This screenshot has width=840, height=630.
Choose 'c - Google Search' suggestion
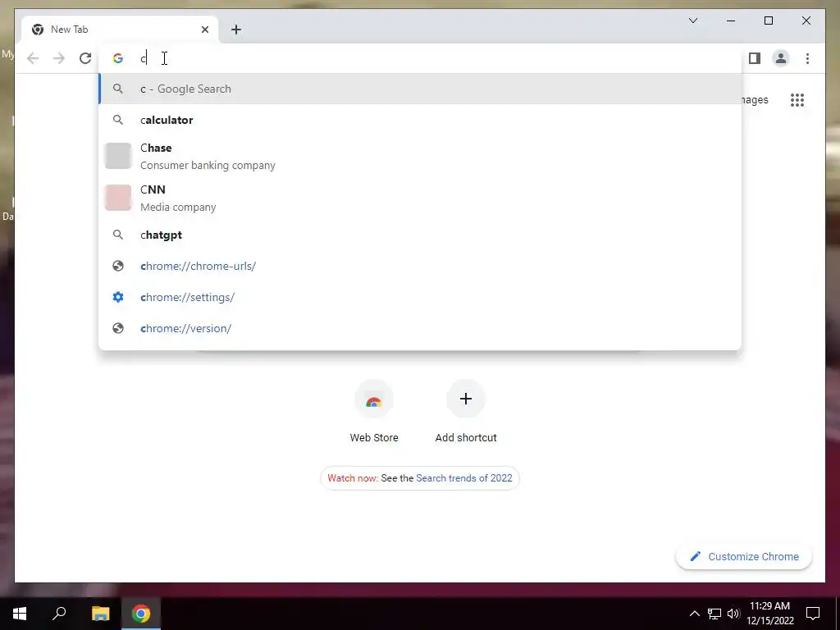[x=421, y=89]
